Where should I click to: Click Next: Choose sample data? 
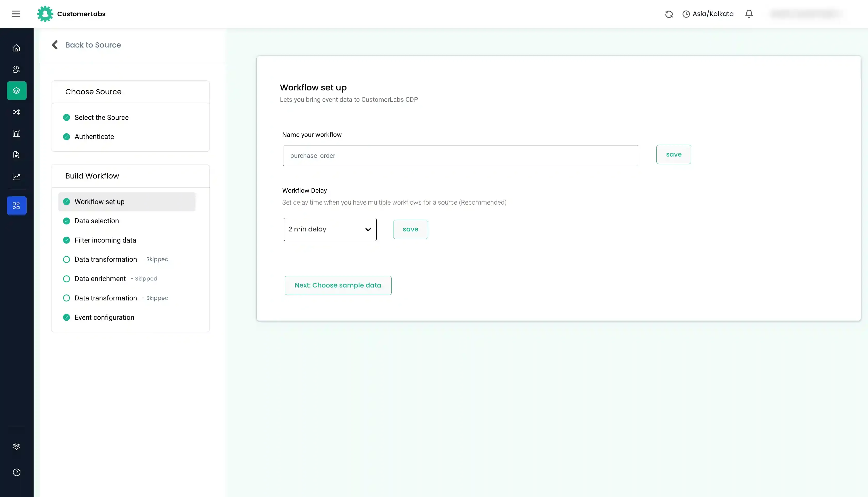pyautogui.click(x=338, y=285)
